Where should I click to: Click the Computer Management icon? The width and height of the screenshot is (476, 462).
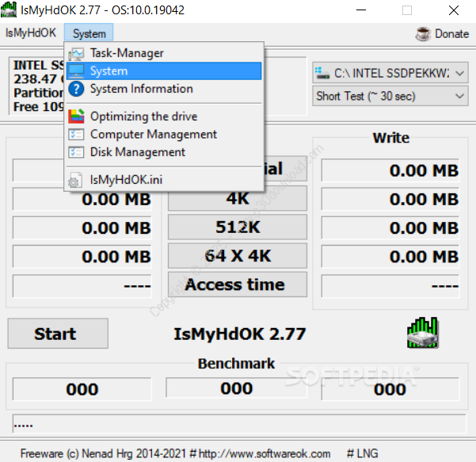76,135
